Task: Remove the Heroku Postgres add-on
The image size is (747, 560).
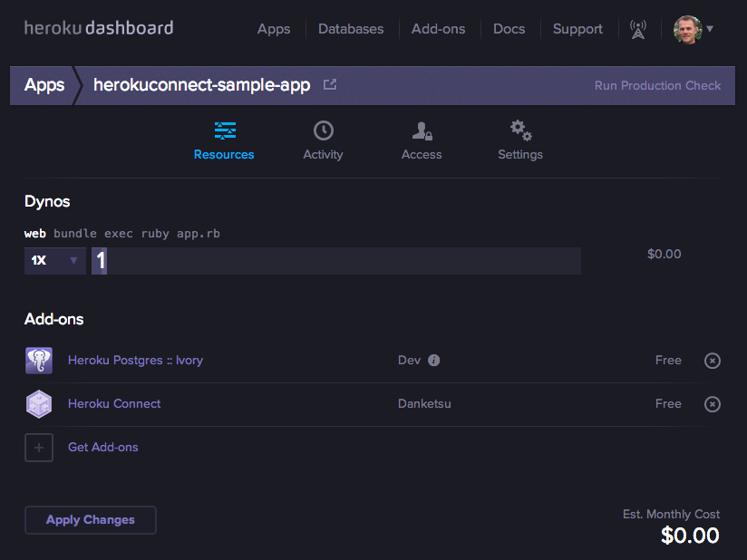Action: click(713, 361)
